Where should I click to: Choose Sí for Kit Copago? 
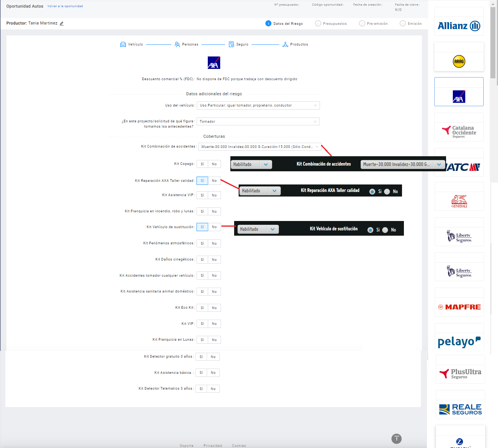202,164
